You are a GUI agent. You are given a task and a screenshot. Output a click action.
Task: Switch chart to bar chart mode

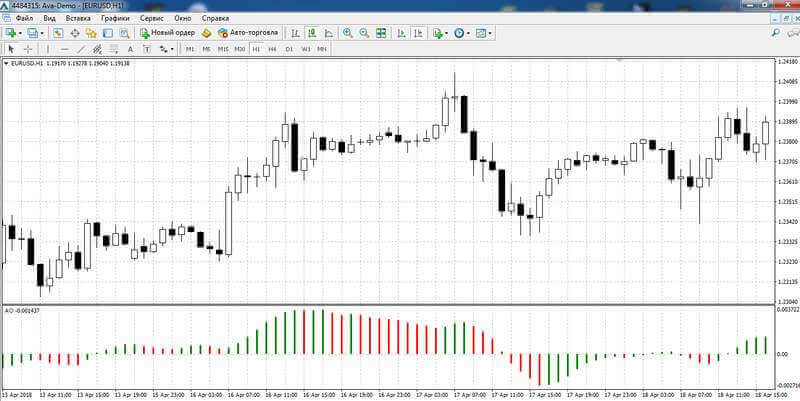coord(295,33)
